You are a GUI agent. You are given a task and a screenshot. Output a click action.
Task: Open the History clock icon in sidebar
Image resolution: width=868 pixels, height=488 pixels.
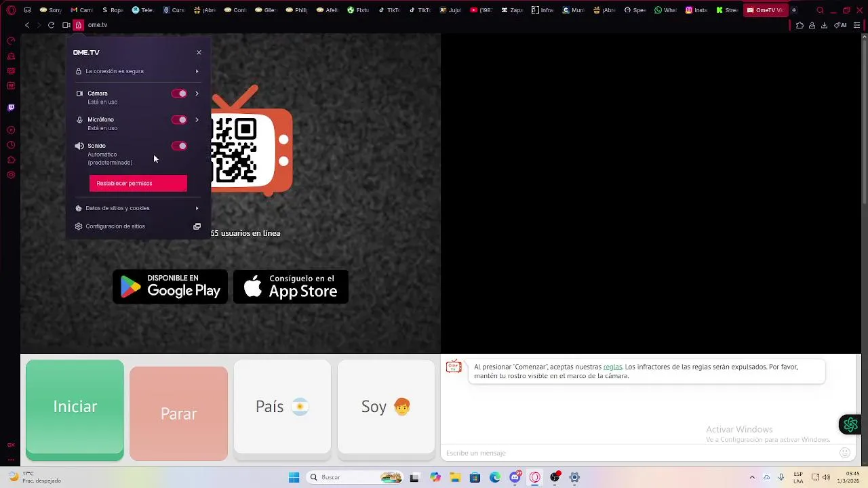pyautogui.click(x=11, y=145)
